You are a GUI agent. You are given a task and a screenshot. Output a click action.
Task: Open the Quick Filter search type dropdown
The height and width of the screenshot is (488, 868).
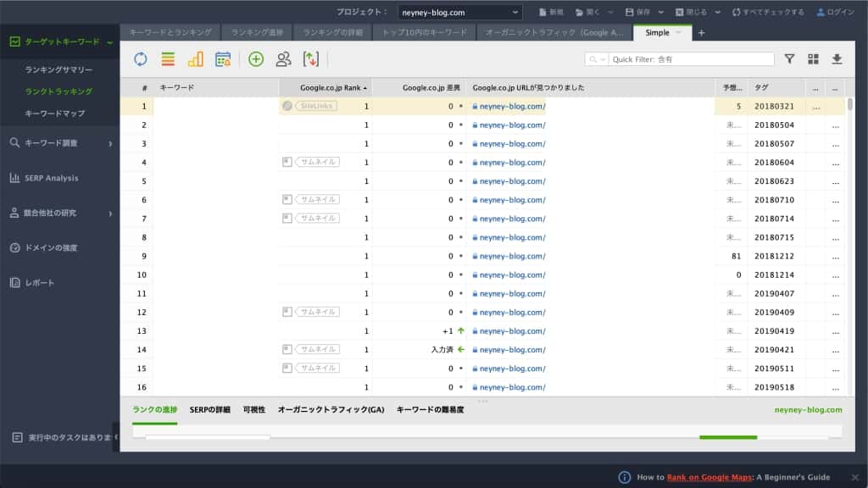coord(597,59)
